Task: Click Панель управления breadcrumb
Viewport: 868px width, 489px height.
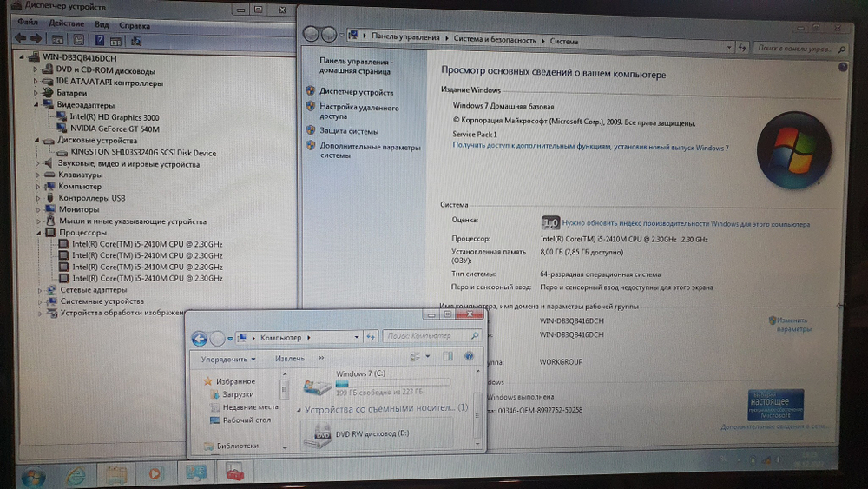Action: (x=405, y=36)
